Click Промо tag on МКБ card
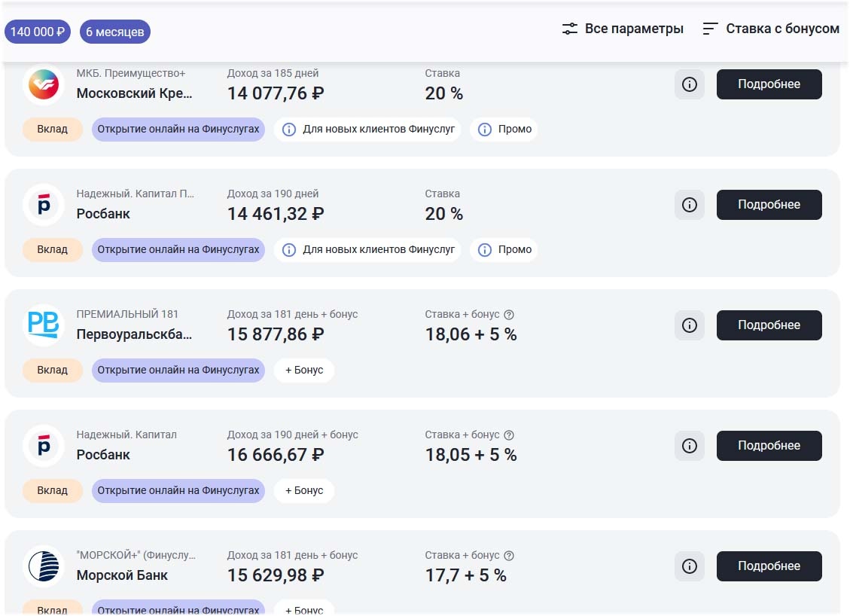The image size is (850, 616). pos(504,130)
